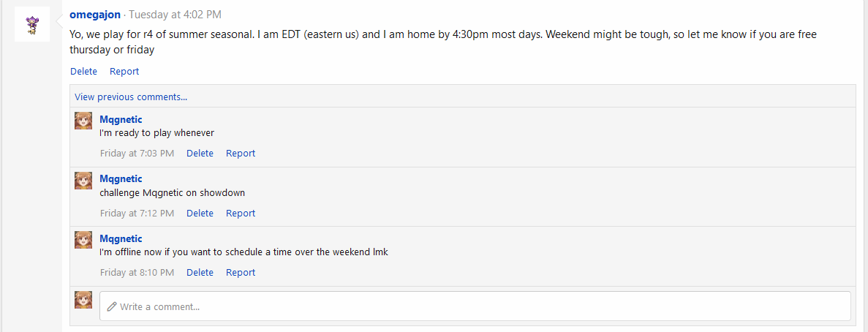
Task: Click Mqgnetic avatar beside 'challenge Mqgnetic' comment
Action: coord(83,181)
